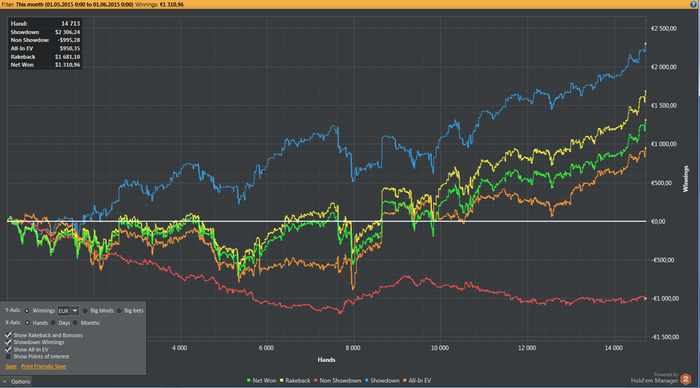The height and width of the screenshot is (388, 700).
Task: Click the €1 500,00 axis label
Action: [664, 106]
